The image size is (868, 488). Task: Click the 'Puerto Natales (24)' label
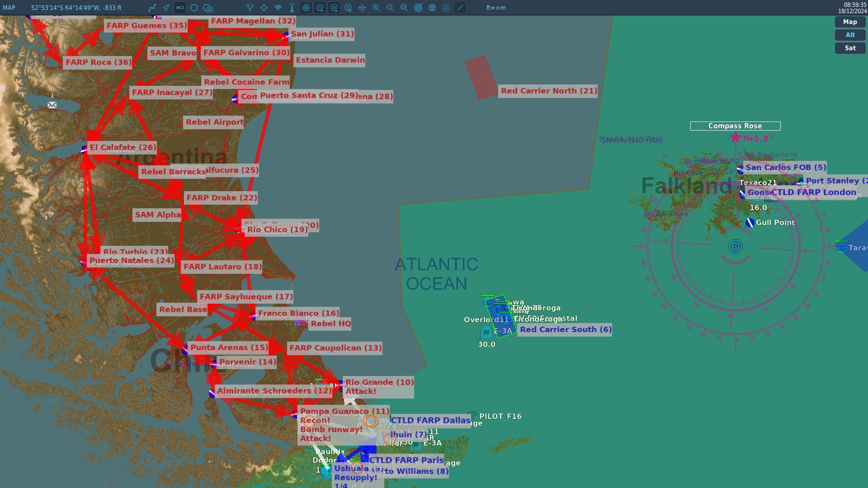131,260
